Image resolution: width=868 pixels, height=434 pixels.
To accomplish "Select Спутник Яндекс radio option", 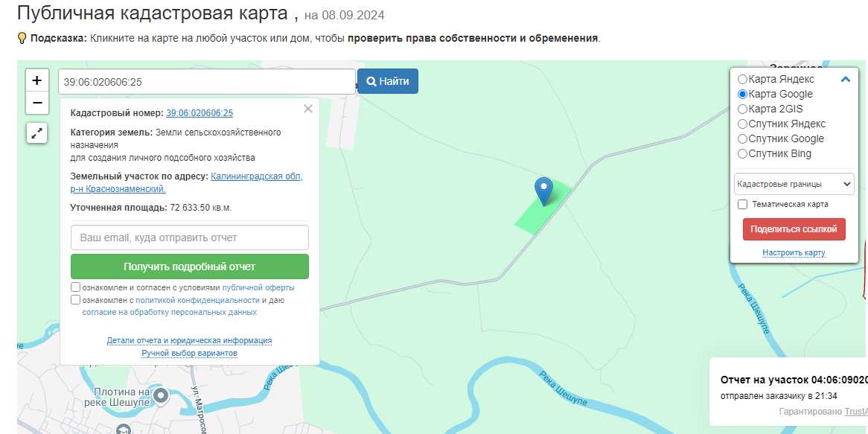I will point(743,124).
